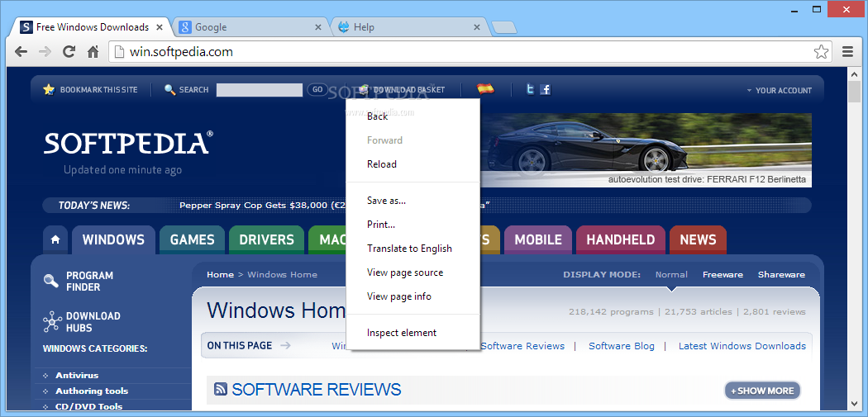868x417 pixels.
Task: Click the Download Hubs network icon
Action: click(52, 321)
